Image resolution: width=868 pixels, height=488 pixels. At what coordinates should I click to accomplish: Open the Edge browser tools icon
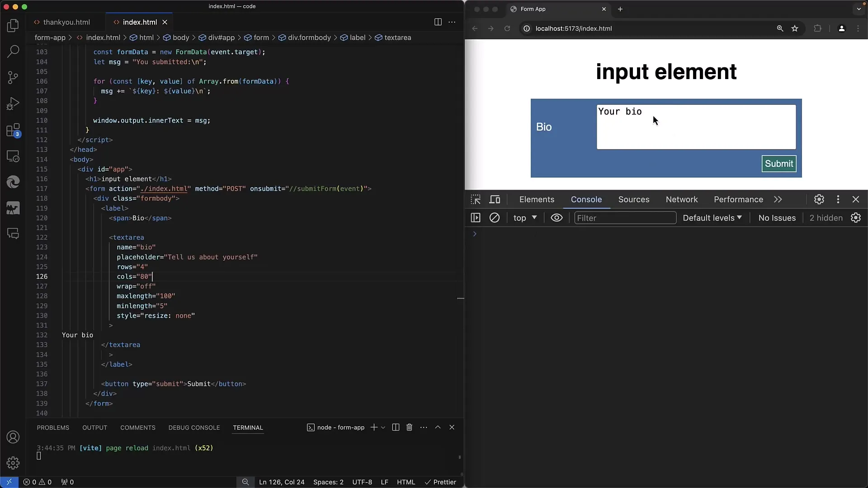click(13, 182)
